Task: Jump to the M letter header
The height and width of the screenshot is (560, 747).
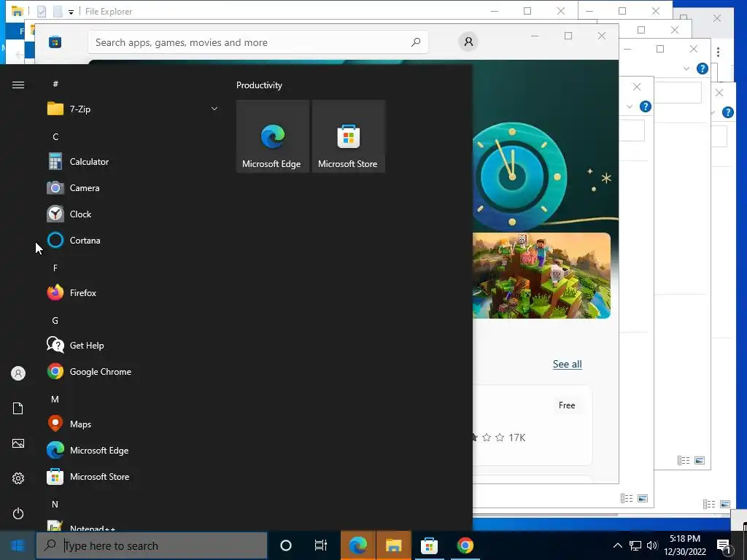Action: pos(55,399)
